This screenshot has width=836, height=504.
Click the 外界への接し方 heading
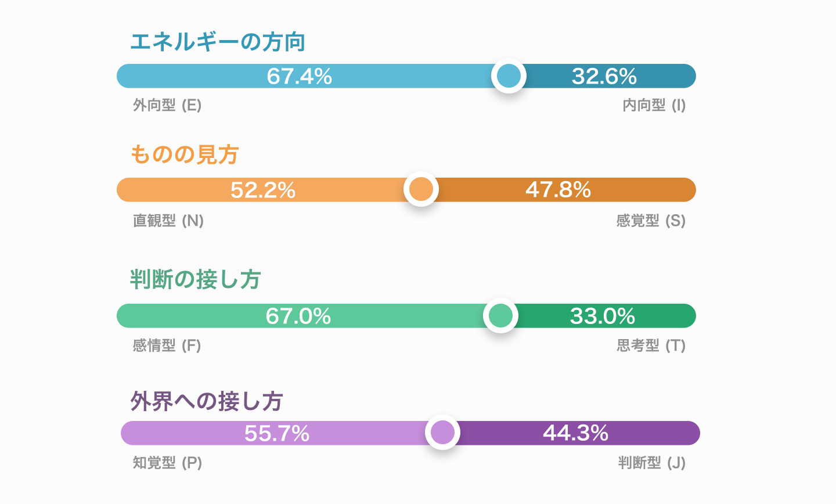pos(207,401)
